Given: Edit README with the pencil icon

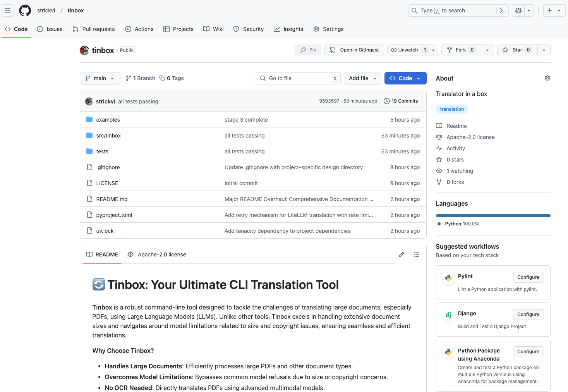Looking at the screenshot, I should 402,254.
